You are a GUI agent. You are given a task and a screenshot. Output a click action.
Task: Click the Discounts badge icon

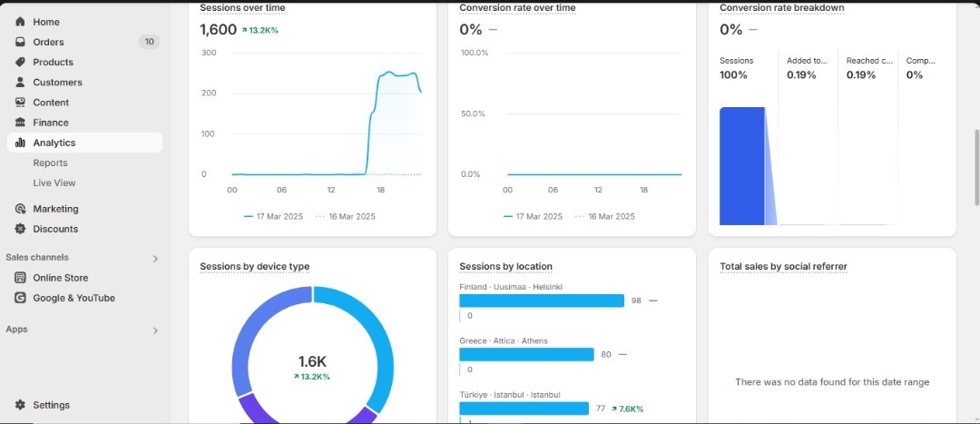[20, 229]
